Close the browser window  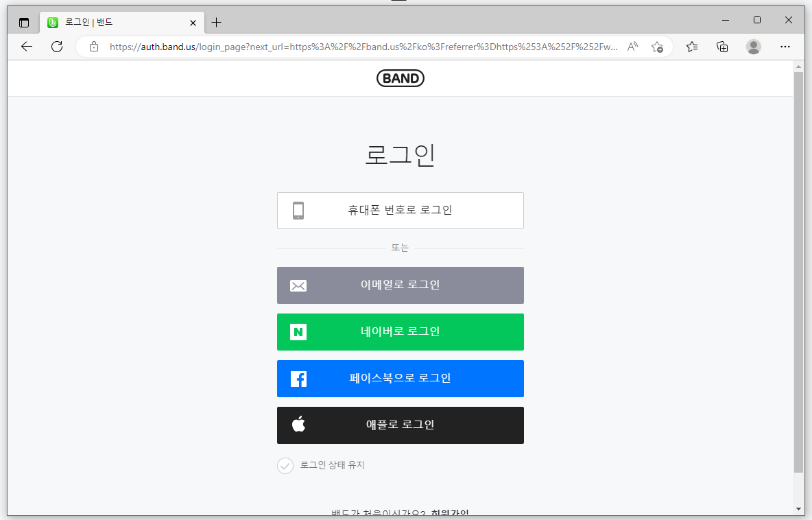[x=789, y=20]
